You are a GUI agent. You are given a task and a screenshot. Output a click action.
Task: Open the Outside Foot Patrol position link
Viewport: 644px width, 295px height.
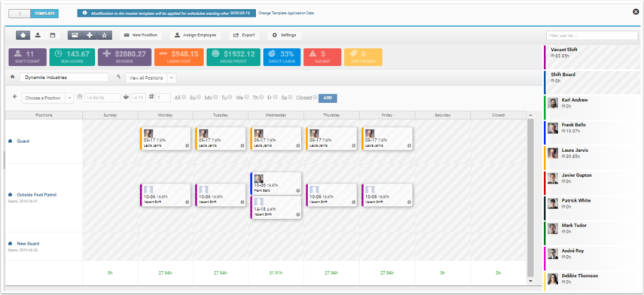click(x=37, y=195)
